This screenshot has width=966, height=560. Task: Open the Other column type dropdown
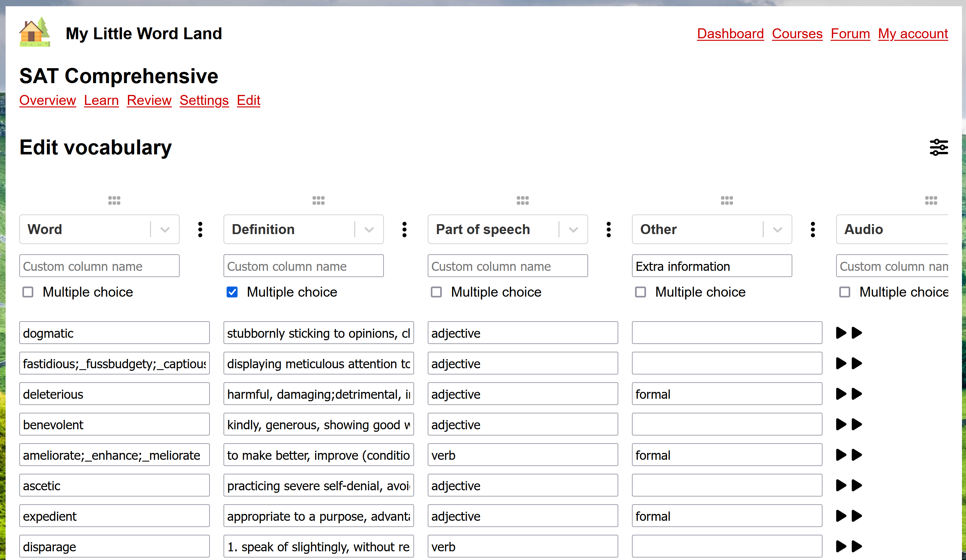[712, 229]
